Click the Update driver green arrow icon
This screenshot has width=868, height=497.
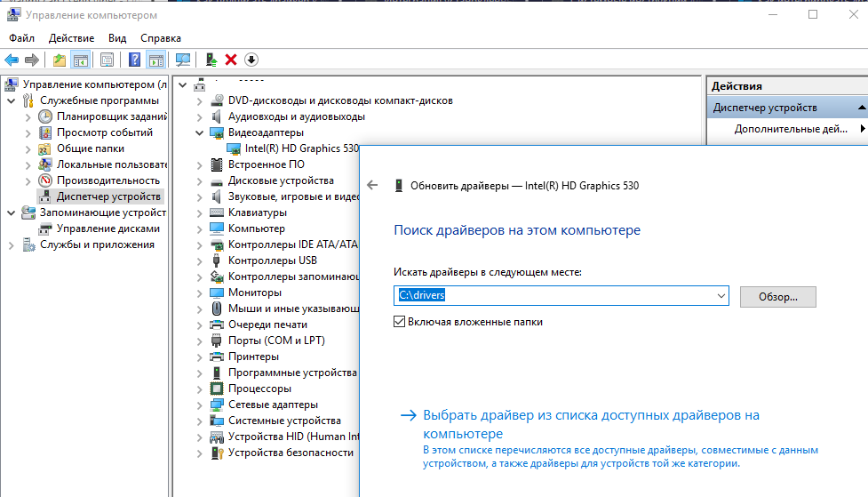[x=211, y=60]
